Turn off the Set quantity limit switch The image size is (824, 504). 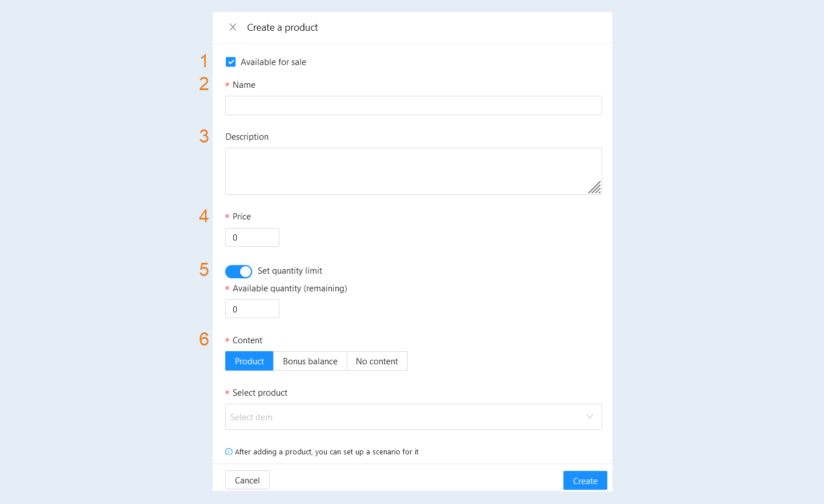pos(238,271)
